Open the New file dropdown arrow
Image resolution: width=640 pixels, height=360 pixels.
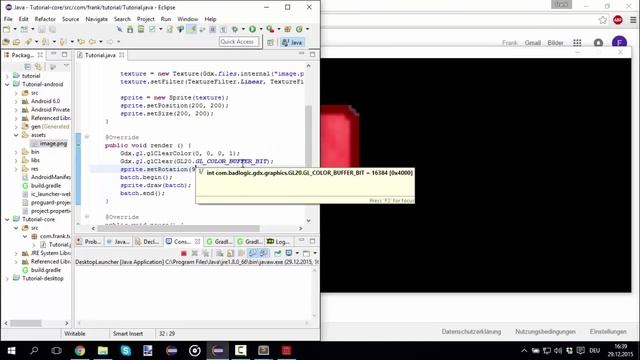[15, 29]
